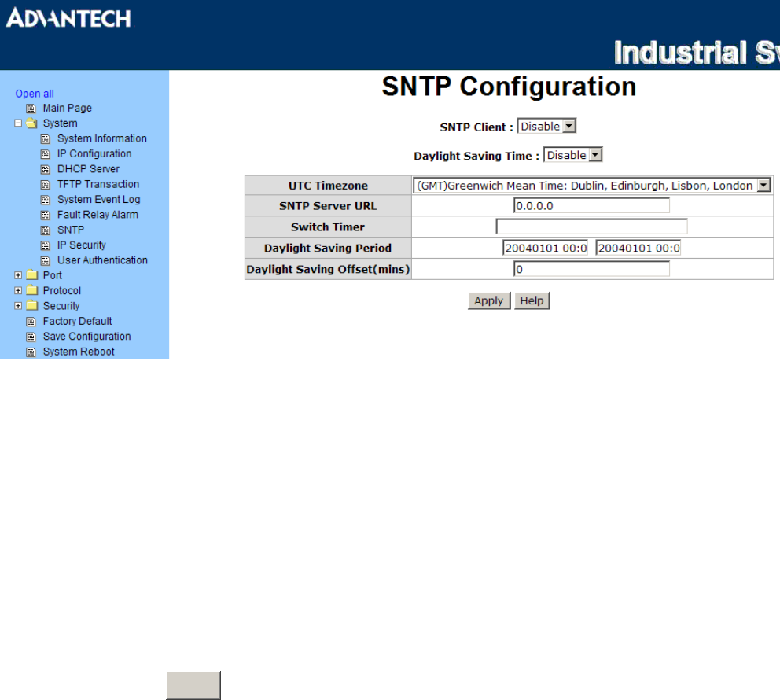The image size is (780, 700).
Task: Click the icon next to Save Configuration
Action: [31, 337]
